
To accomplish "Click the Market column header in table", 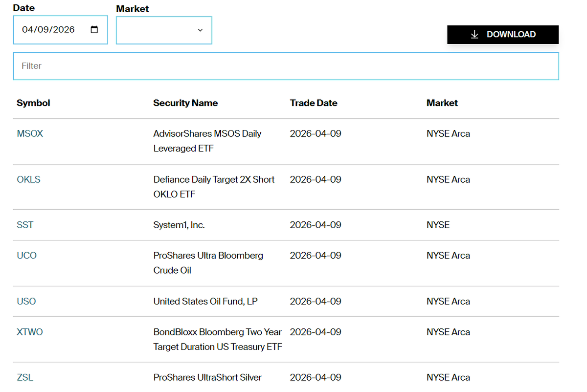I will click(x=442, y=103).
